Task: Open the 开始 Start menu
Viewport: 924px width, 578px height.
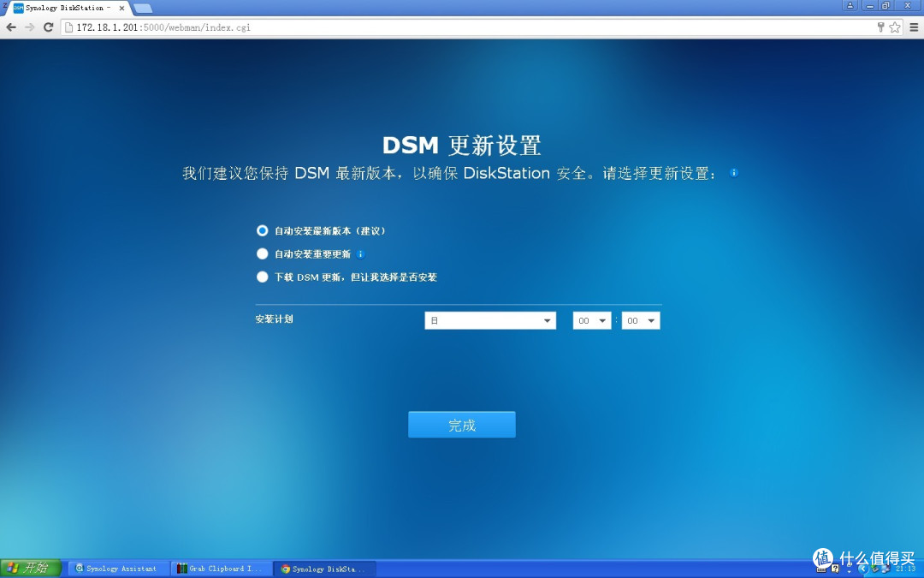Action: coord(31,568)
